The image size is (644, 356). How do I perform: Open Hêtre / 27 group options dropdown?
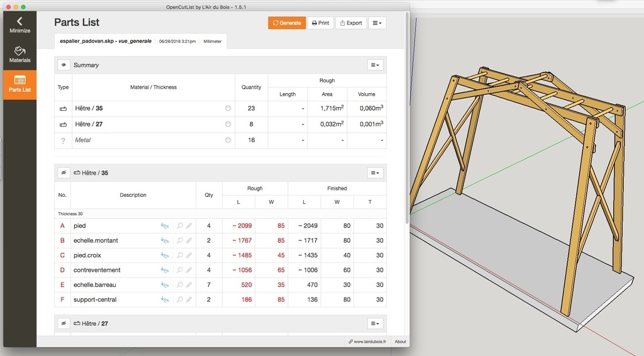coord(375,323)
